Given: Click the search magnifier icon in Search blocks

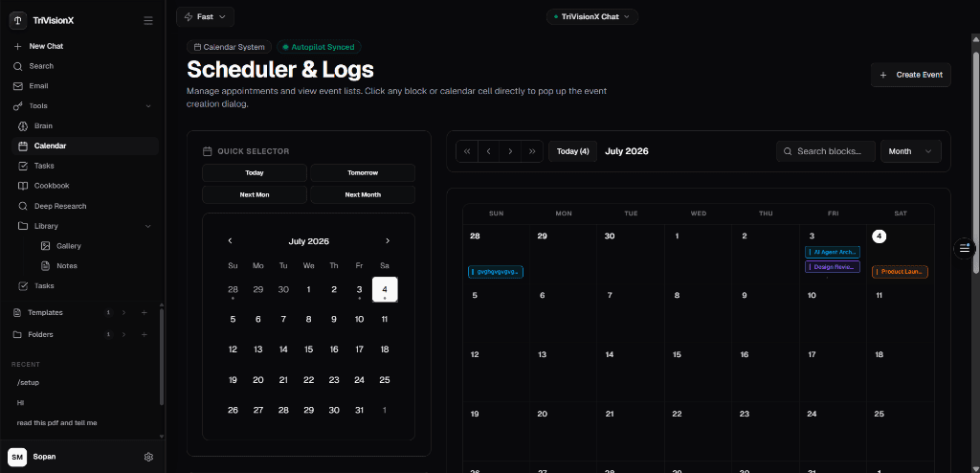Looking at the screenshot, I should point(789,151).
